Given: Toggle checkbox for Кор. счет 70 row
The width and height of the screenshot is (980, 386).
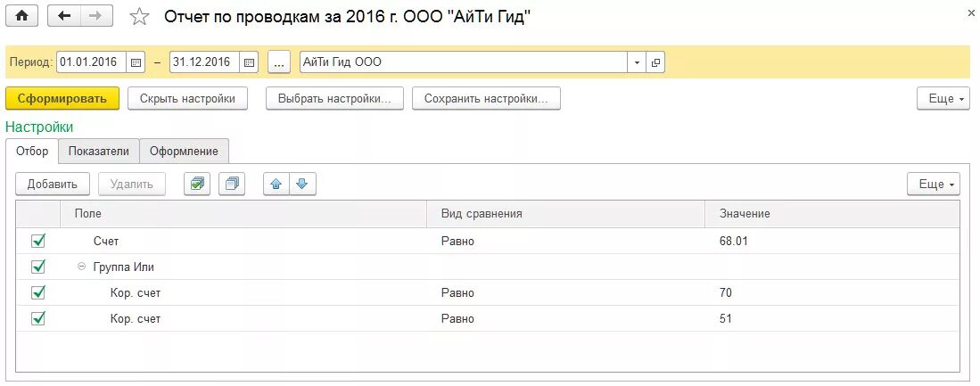Looking at the screenshot, I should point(38,292).
